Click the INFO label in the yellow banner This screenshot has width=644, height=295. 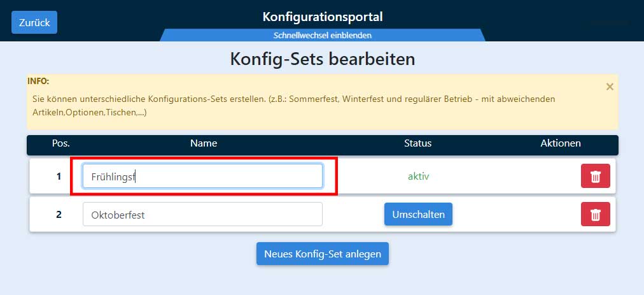(x=38, y=82)
